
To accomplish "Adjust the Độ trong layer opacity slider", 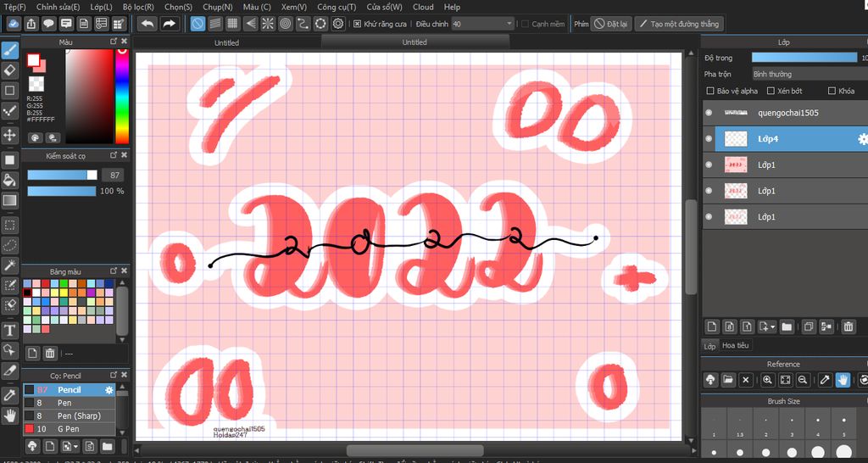I will (804, 58).
